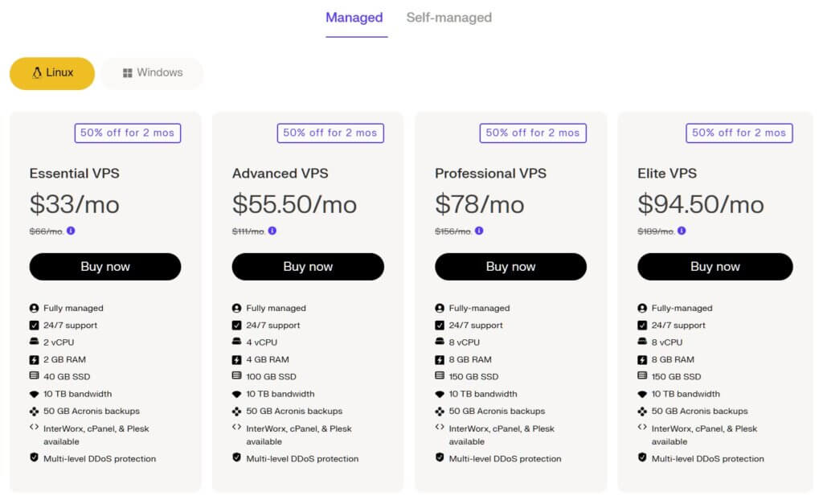This screenshot has width=823, height=504.
Task: Click info icon beside Essential VPS $66/mo price
Action: (x=71, y=231)
